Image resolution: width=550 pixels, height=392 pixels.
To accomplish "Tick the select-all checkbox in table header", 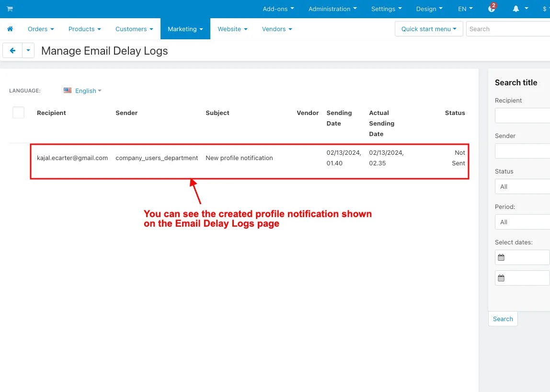I will pyautogui.click(x=19, y=113).
